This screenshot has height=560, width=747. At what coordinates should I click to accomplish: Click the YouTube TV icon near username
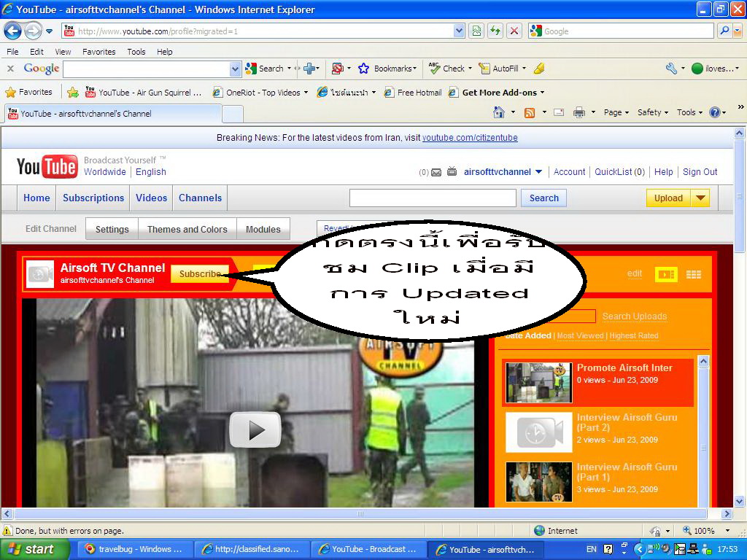tap(452, 171)
